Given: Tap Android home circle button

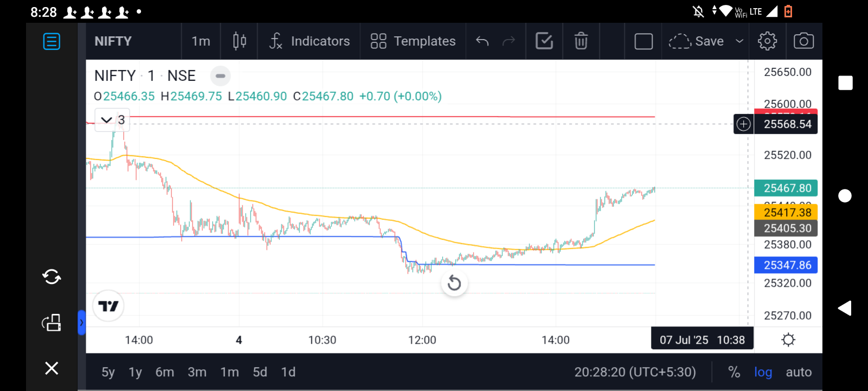Looking at the screenshot, I should pos(845,196).
